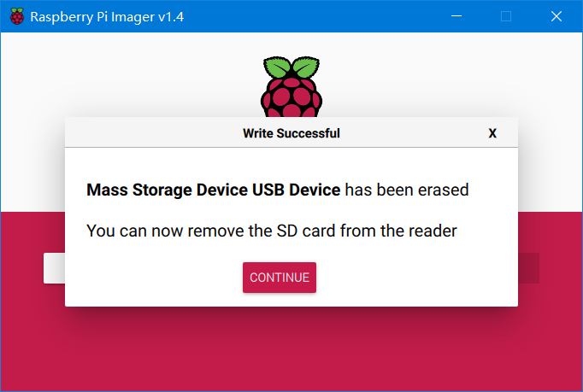This screenshot has height=392, width=583.
Task: Click the green leaves of the raspberry logo
Action: pos(291,67)
